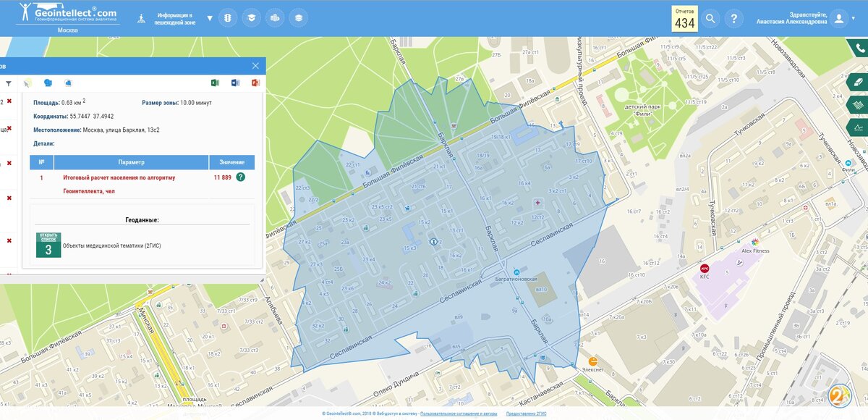This screenshot has height=420, width=868.
Task: Open the arrow next to pedestrian zone info
Action: pos(210,18)
